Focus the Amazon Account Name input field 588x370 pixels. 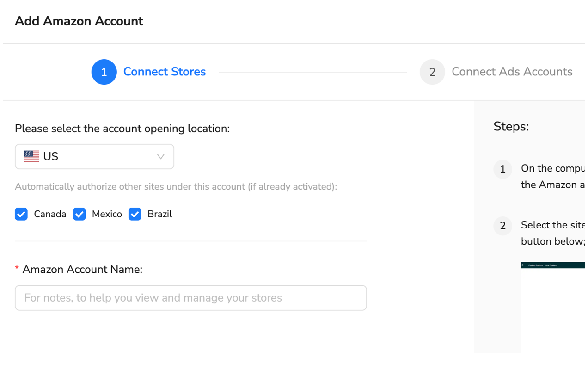tap(191, 298)
